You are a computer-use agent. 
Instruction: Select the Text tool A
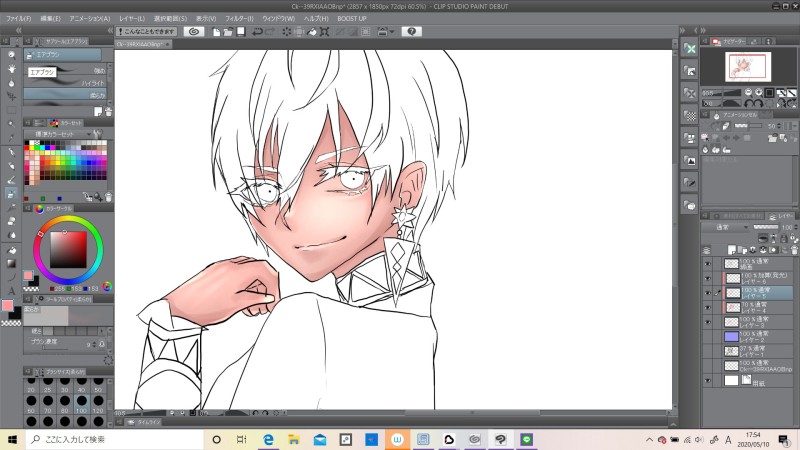point(11,291)
